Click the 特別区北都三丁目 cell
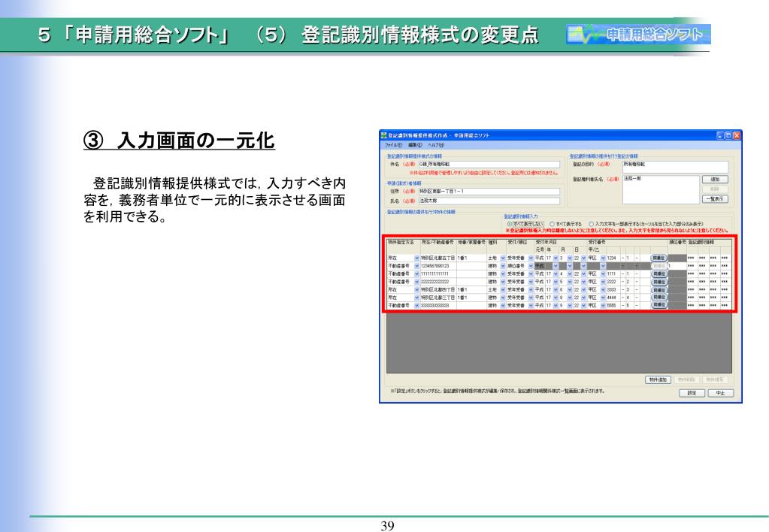Screen dimensions: 769x532 tap(438, 297)
